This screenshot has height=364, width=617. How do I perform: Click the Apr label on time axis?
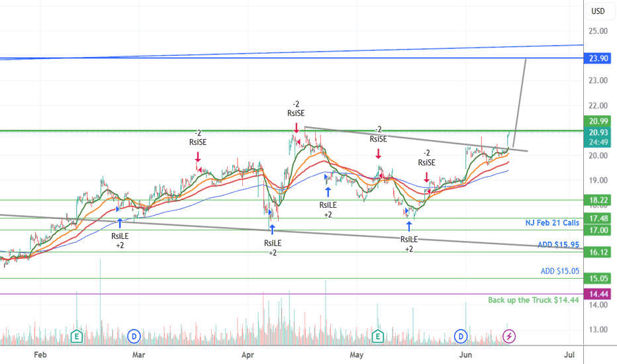point(248,355)
